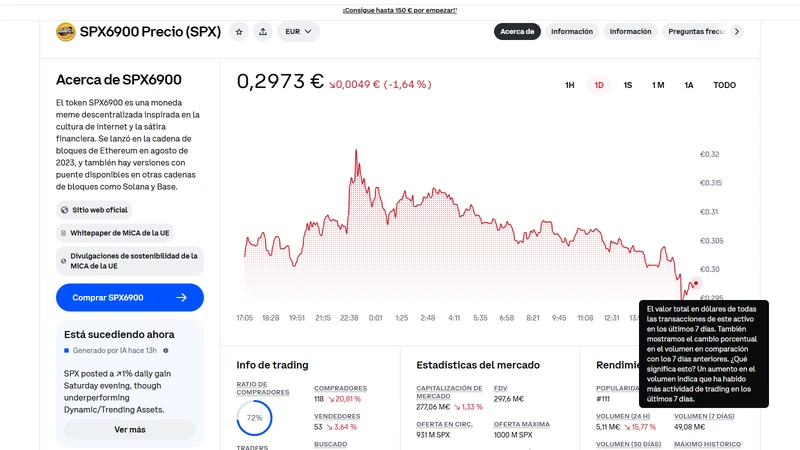Click the CAPITALIZACIÓN DE MERCADO label
Screen dimensions: 800x450
pyautogui.click(x=449, y=392)
